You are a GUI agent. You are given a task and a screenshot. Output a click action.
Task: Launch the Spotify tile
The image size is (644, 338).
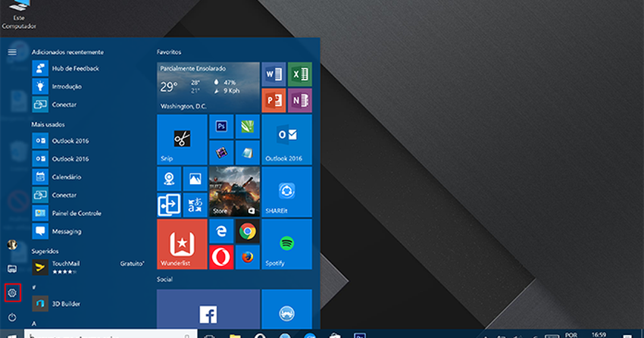click(286, 244)
